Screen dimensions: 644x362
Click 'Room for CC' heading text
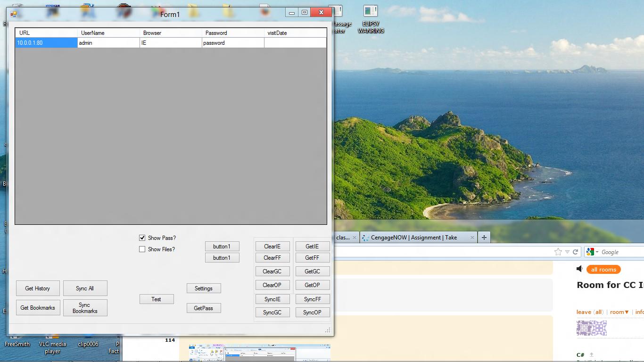point(610,285)
